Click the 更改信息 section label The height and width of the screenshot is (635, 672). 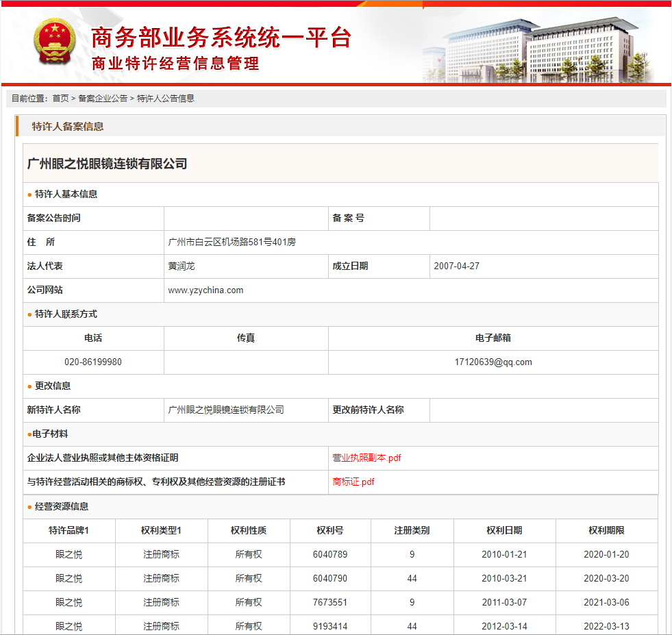click(53, 386)
